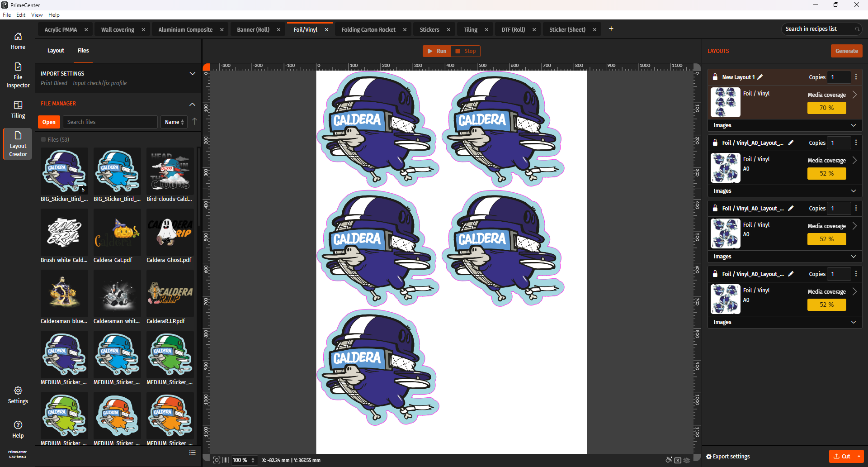
Task: Open more options for second layout entry
Action: [x=856, y=143]
